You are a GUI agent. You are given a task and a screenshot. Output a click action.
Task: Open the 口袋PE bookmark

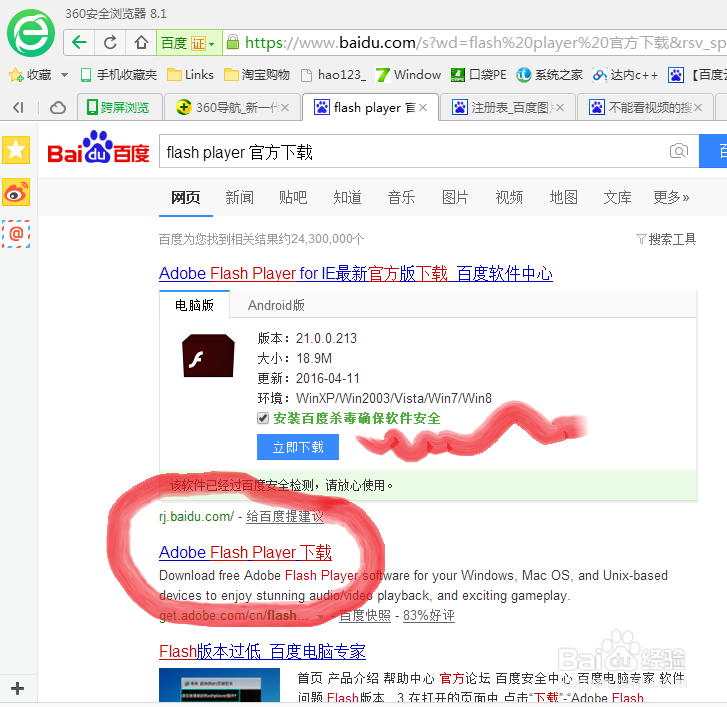pyautogui.click(x=478, y=75)
